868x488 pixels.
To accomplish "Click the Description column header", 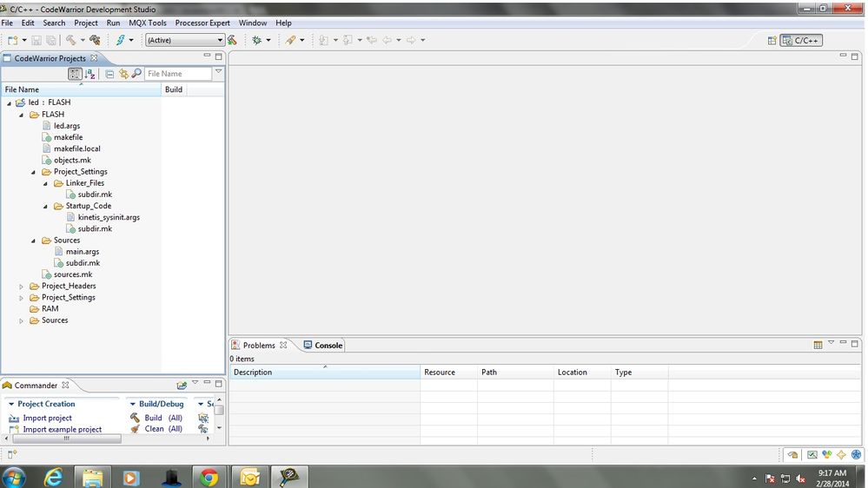I will tap(325, 373).
